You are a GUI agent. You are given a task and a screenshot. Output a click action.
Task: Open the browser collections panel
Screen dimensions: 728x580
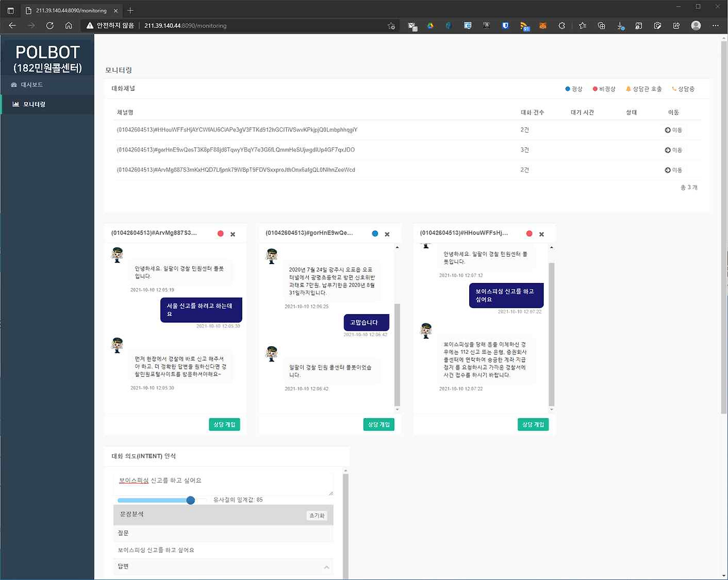pos(601,26)
